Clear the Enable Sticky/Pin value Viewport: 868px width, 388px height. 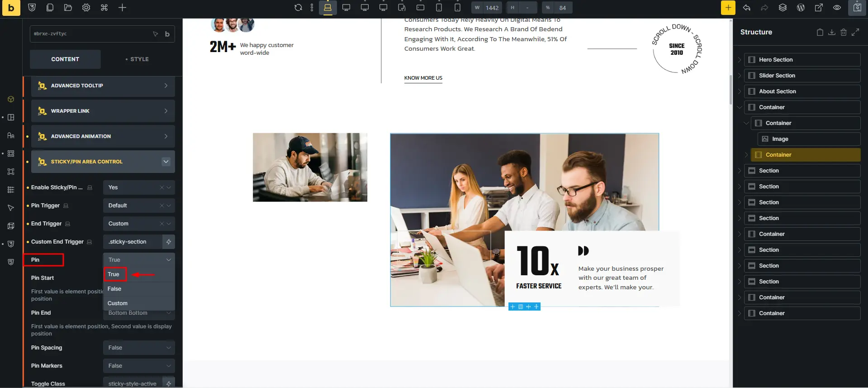coord(161,187)
